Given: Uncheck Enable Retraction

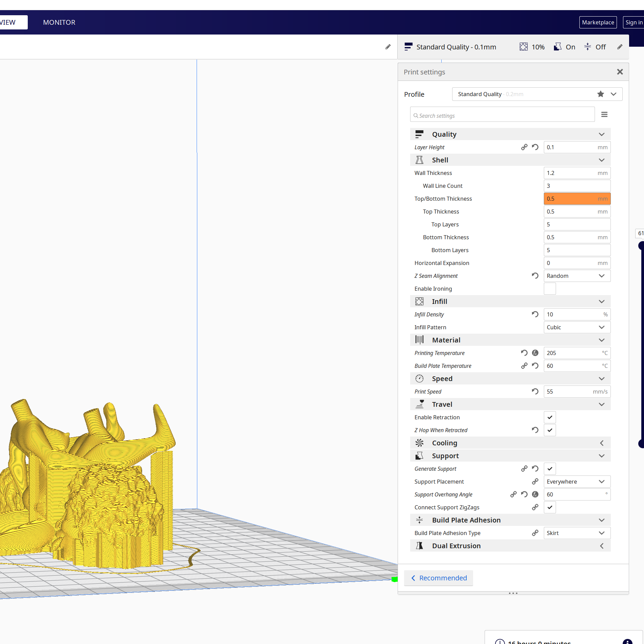Looking at the screenshot, I should [x=550, y=417].
